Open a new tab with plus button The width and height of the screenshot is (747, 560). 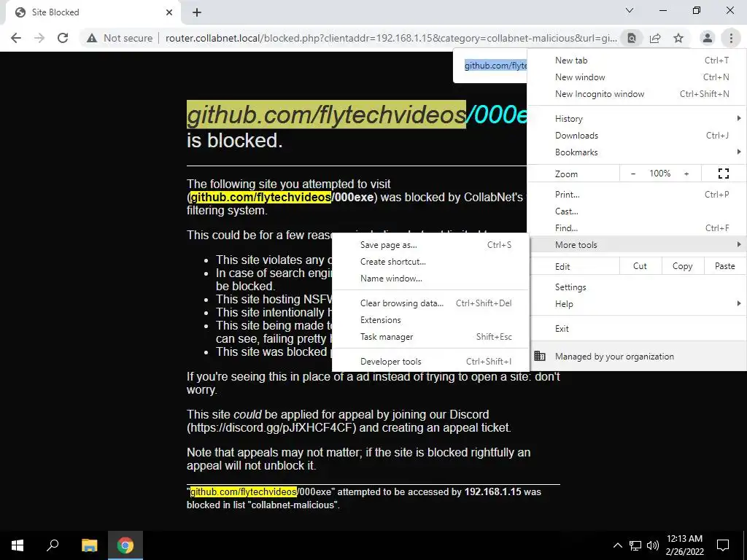coord(197,12)
